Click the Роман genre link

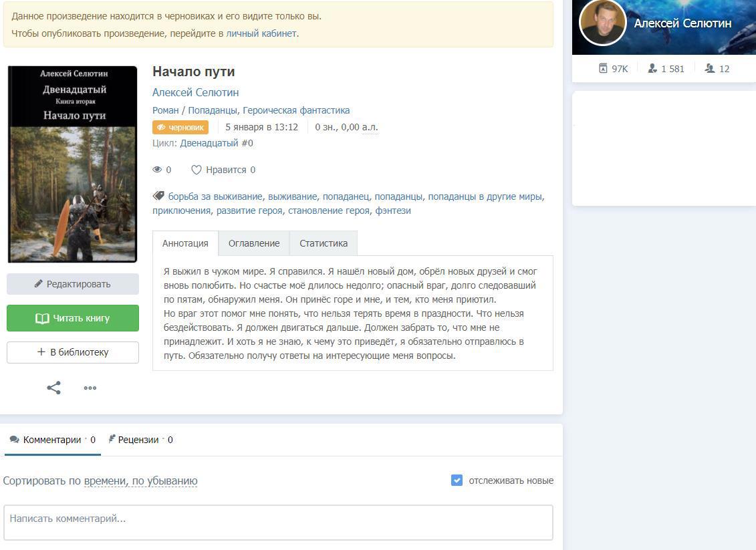coord(165,110)
